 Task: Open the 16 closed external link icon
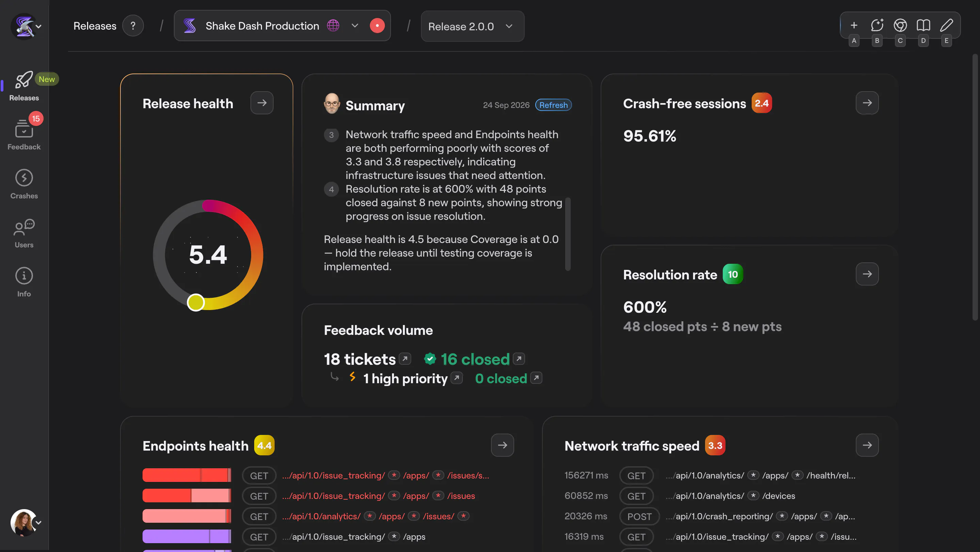point(519,358)
